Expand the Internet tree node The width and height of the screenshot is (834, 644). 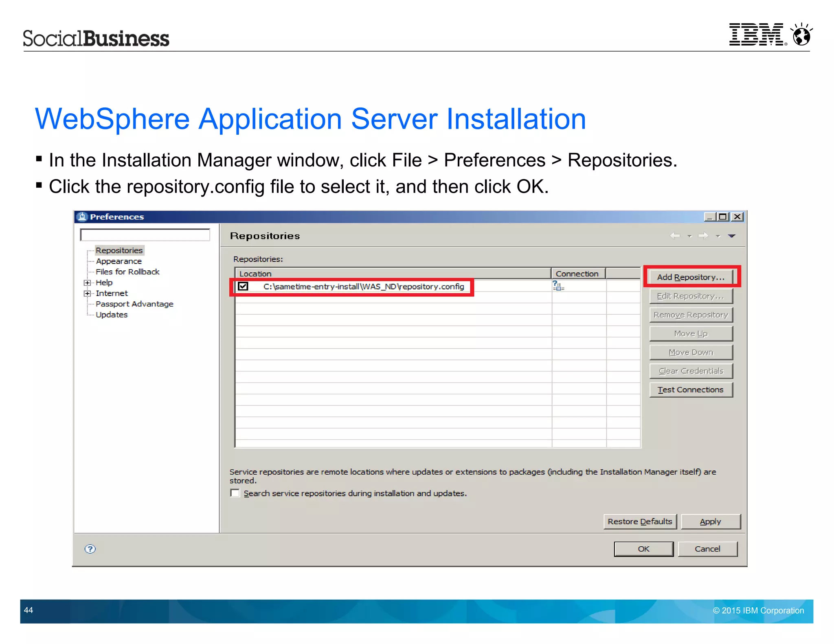click(87, 293)
